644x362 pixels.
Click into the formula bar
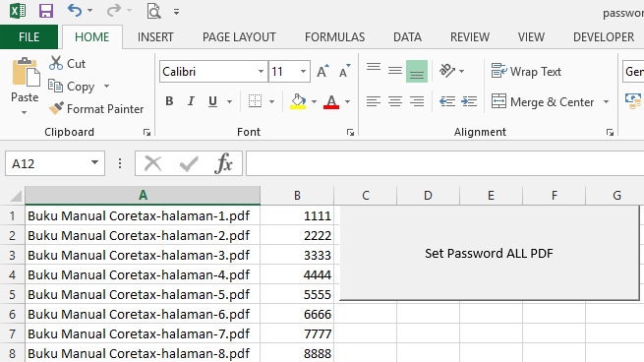point(444,163)
